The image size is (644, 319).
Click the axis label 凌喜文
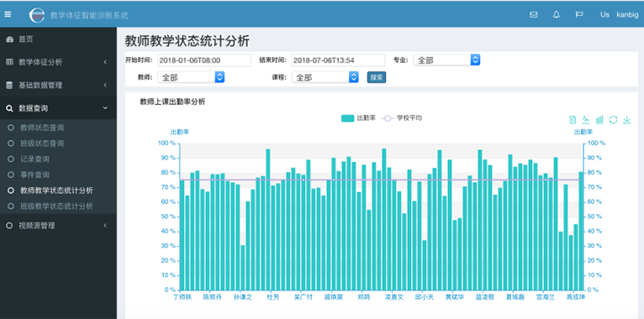pos(393,297)
